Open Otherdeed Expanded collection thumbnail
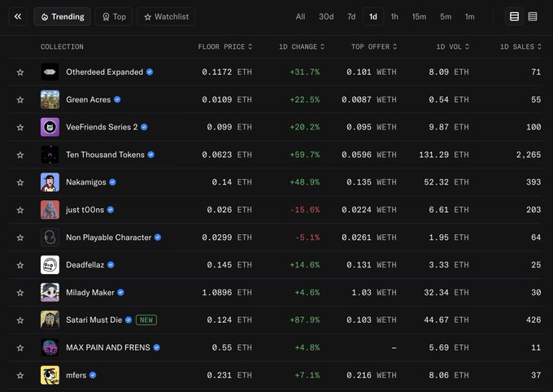553x392 pixels. click(x=50, y=72)
